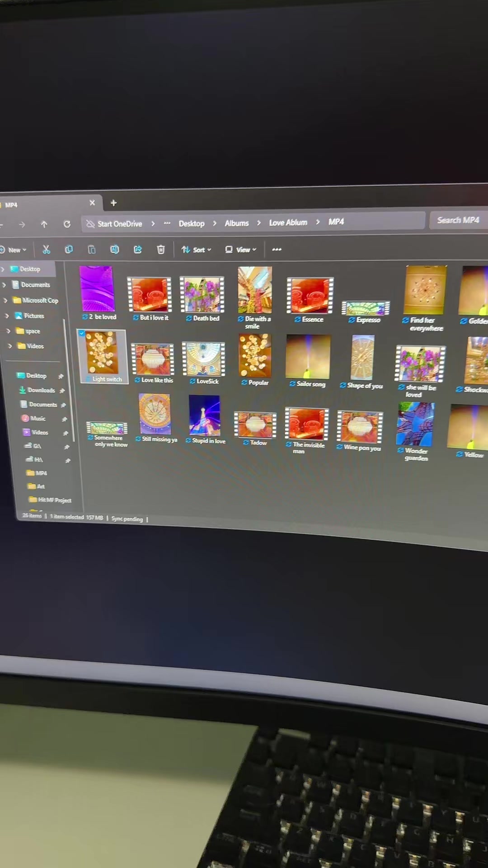Select Find her everywhere video

425,298
